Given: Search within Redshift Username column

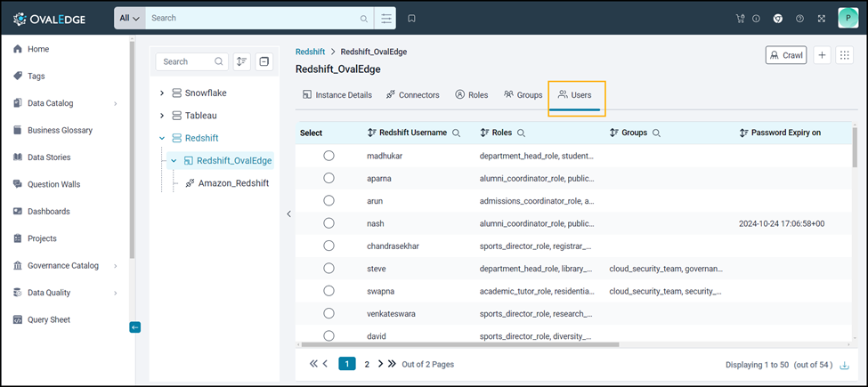Looking at the screenshot, I should (x=456, y=133).
